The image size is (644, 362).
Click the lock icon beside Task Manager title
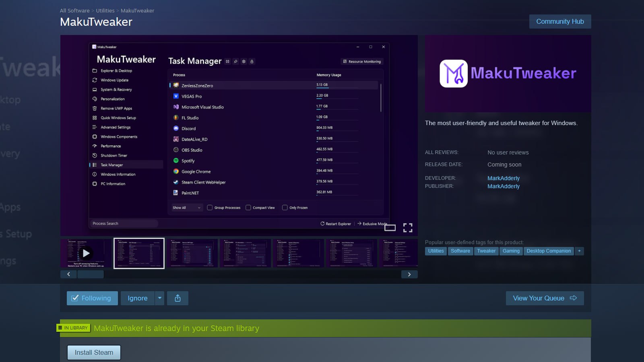point(252,62)
